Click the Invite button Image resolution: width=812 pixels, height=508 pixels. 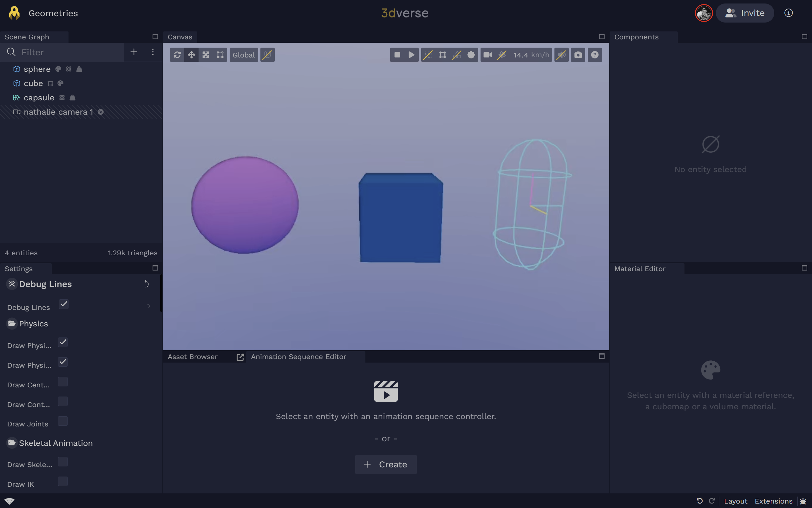(745, 13)
